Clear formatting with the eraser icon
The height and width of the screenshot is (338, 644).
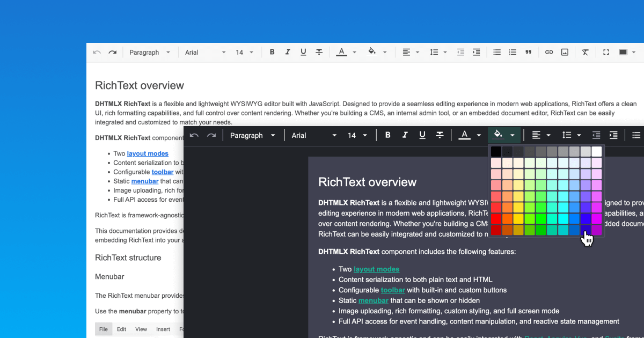(x=585, y=52)
